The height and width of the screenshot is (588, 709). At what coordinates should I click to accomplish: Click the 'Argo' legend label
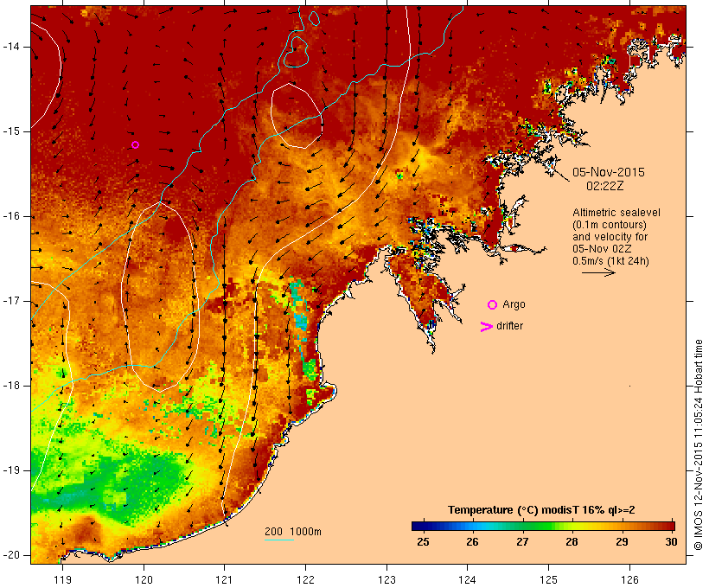[x=514, y=304]
